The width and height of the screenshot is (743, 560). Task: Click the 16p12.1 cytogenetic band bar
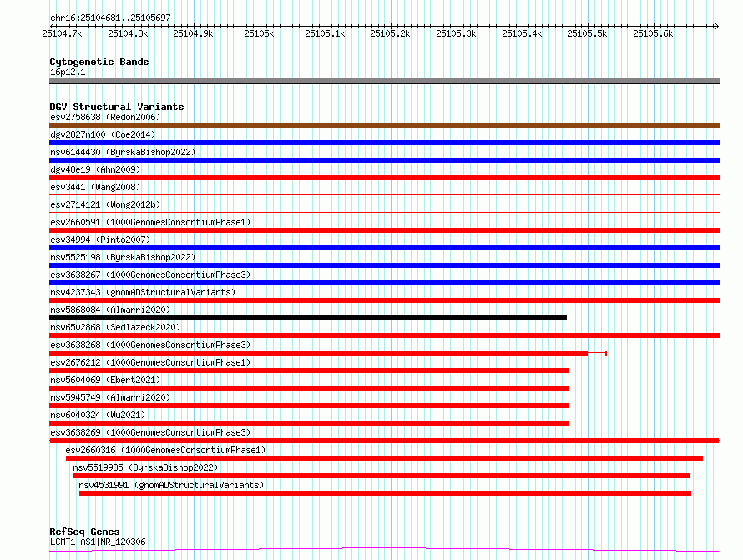point(384,81)
